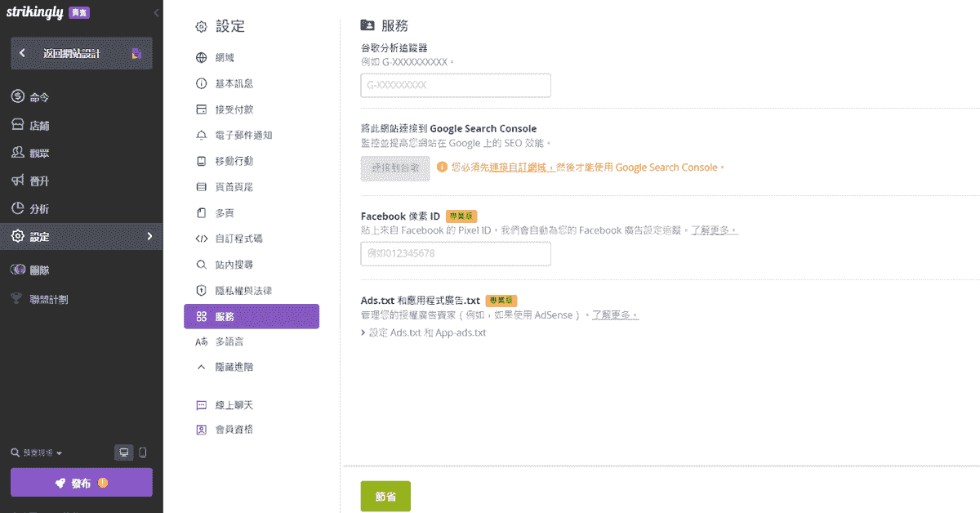Image resolution: width=980 pixels, height=513 pixels.
Task: Click the 專業版 badge beside Facebook 像素 ID
Action: [x=461, y=216]
